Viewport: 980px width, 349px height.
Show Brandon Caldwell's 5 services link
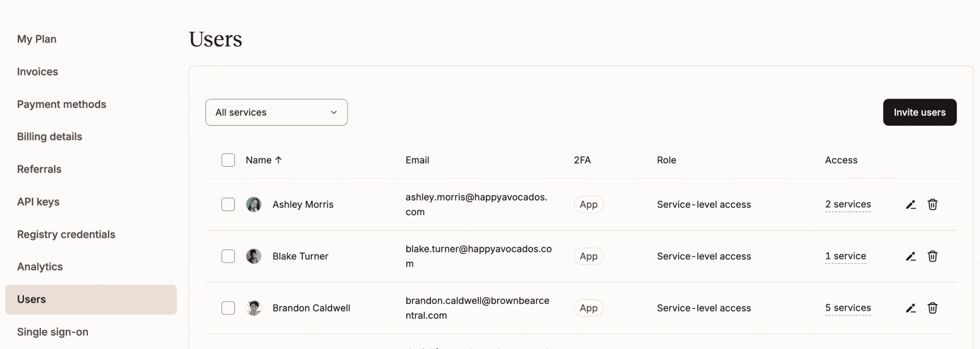[x=848, y=308]
